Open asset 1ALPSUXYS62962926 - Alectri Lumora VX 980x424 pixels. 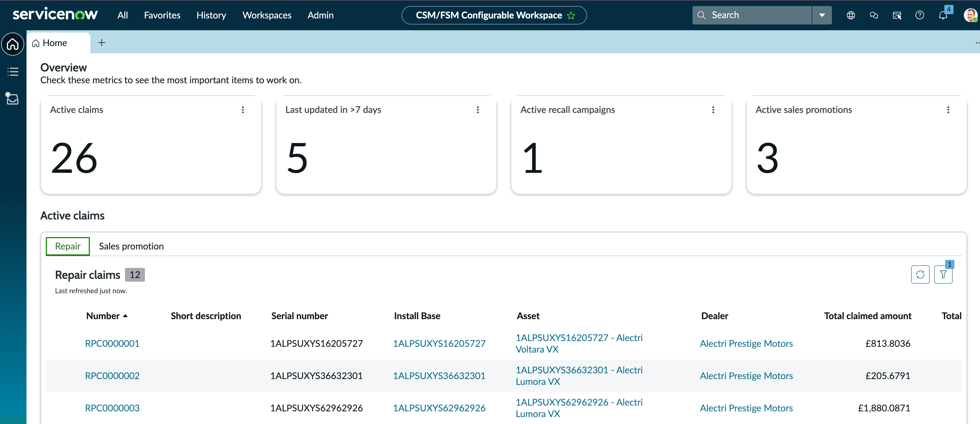579,408
